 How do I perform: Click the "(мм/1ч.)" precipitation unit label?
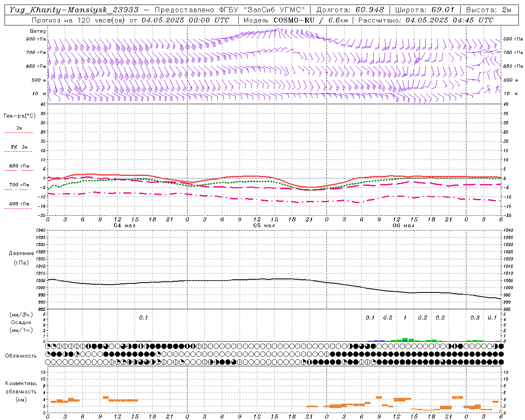click(21, 330)
